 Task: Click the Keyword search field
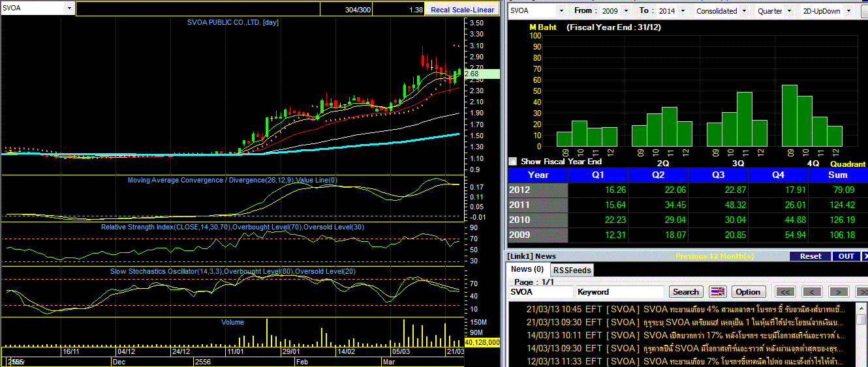tap(620, 292)
